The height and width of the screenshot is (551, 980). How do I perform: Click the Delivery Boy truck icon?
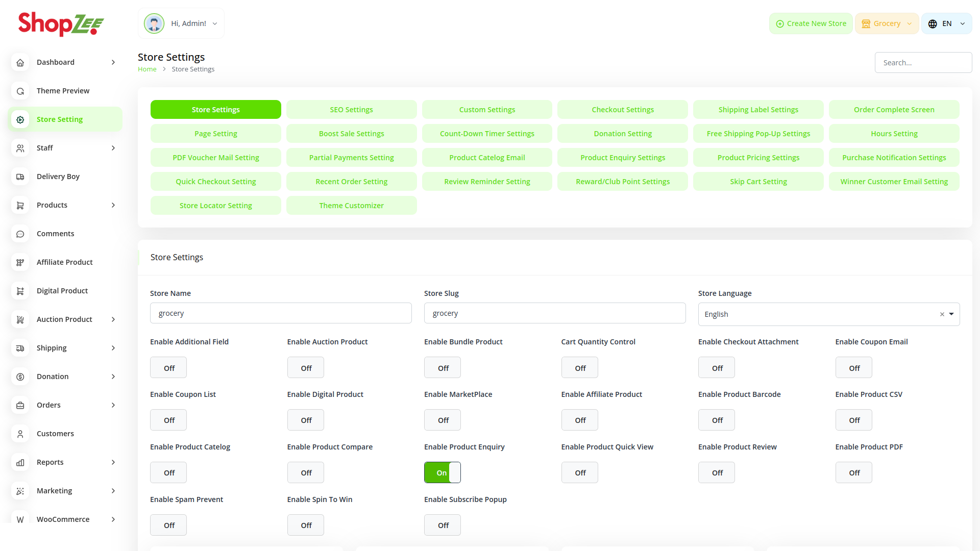[20, 177]
